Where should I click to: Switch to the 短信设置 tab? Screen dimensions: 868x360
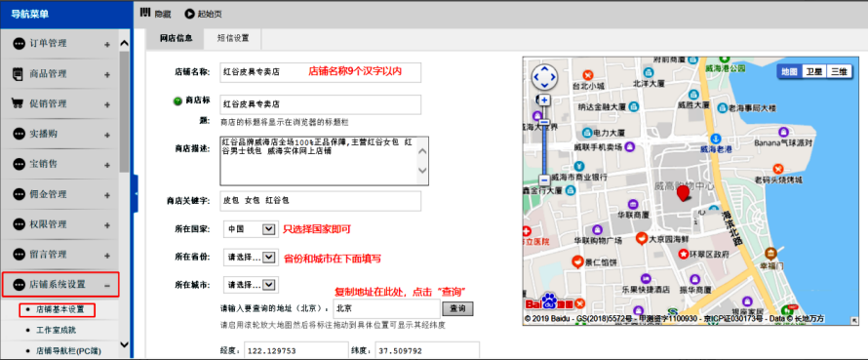click(233, 39)
